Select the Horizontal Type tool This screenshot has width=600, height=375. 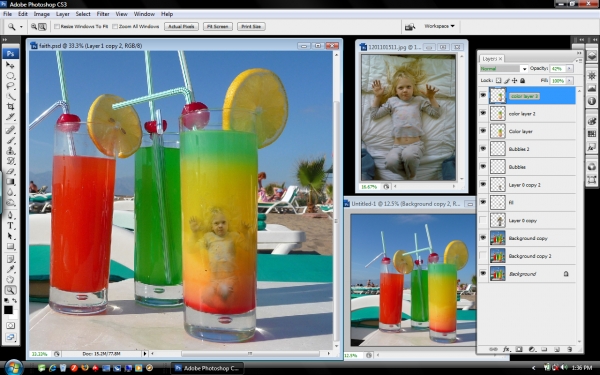pos(10,225)
